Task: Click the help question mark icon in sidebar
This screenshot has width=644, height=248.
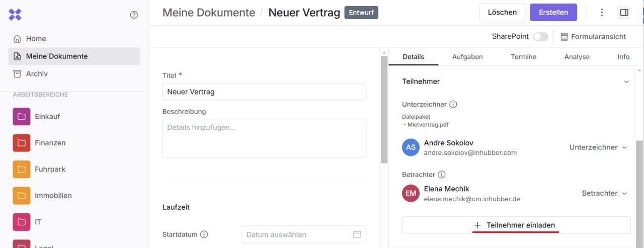Action: tap(134, 15)
